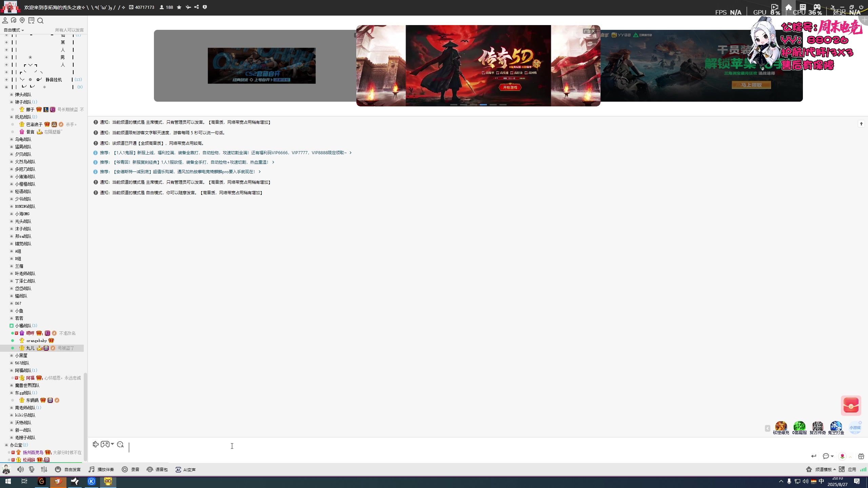868x488 pixels.
Task: Click the share channel icon in title bar
Action: pyautogui.click(x=197, y=7)
